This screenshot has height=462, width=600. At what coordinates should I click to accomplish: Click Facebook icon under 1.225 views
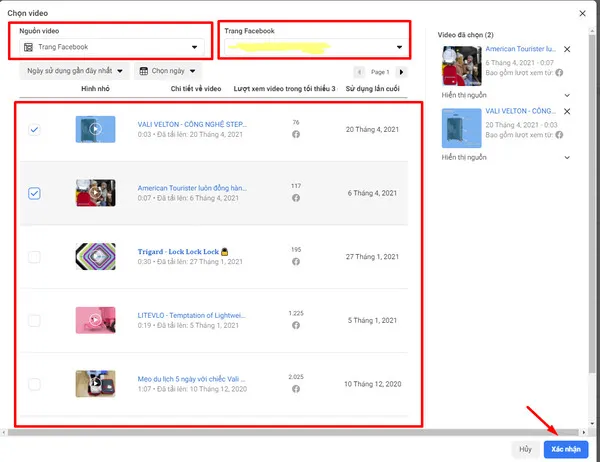coord(296,325)
